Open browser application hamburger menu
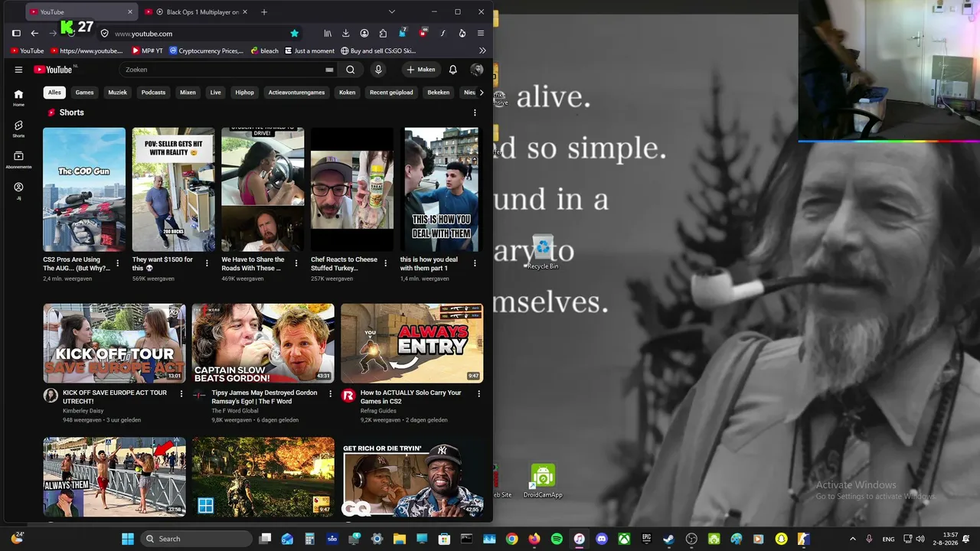This screenshot has width=980, height=551. [481, 34]
